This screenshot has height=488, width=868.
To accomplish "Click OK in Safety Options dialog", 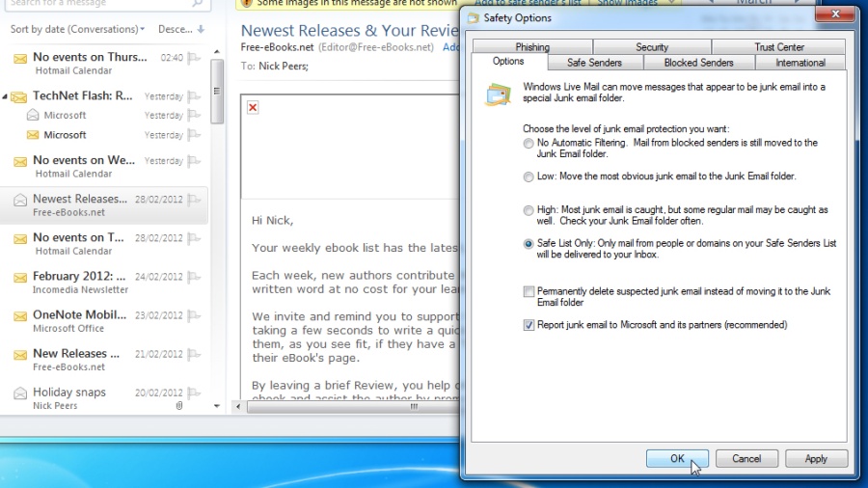I will click(677, 459).
